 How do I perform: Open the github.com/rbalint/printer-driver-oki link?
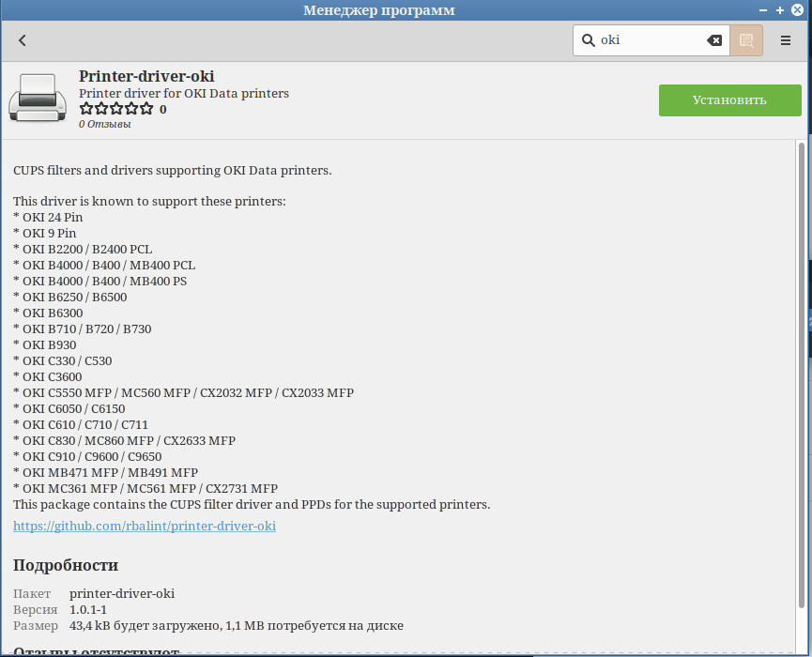click(145, 526)
